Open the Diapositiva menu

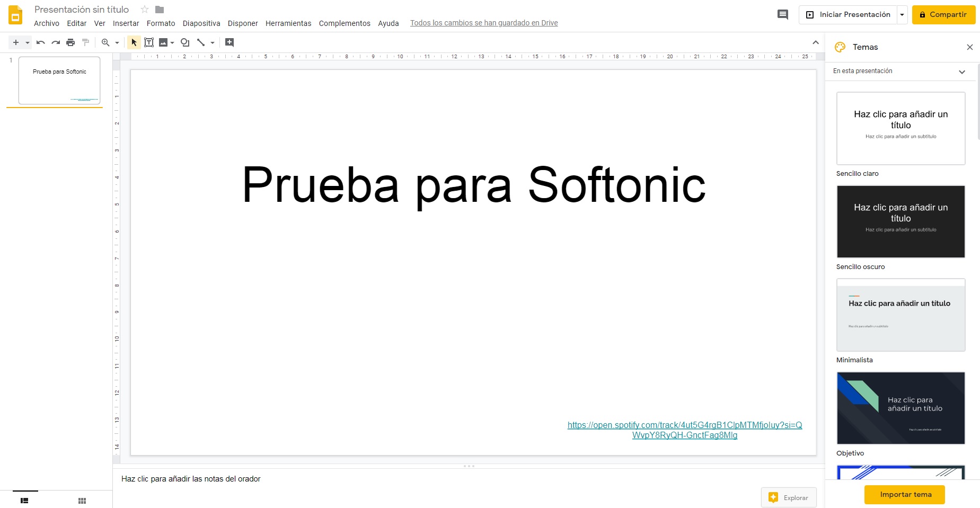[201, 23]
